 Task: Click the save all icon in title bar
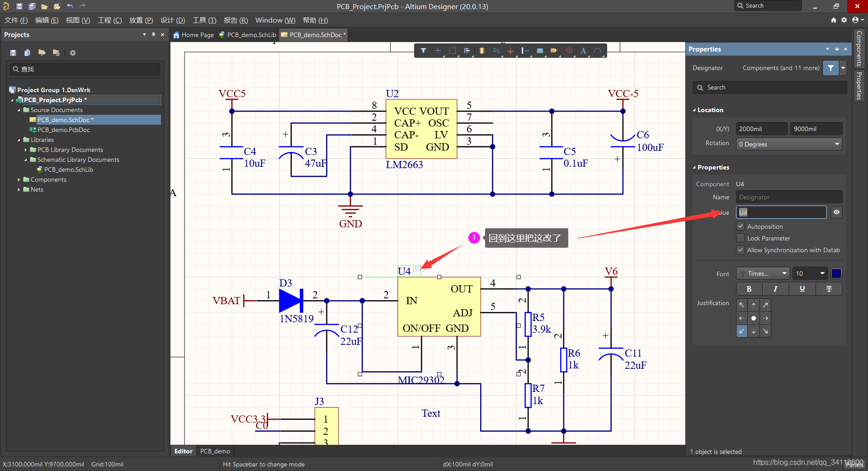coord(32,6)
